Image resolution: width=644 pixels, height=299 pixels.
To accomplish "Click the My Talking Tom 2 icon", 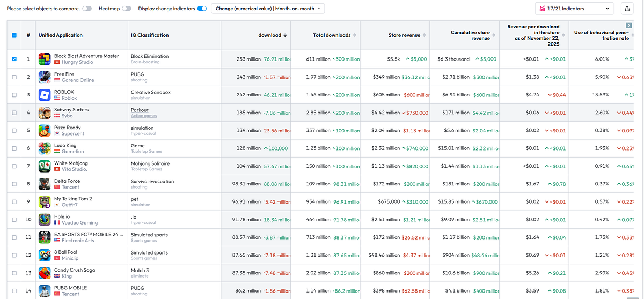I will [x=45, y=202].
